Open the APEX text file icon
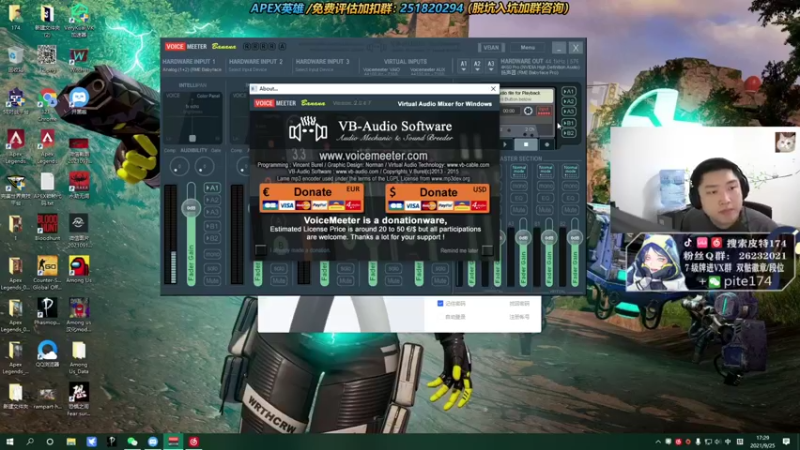The width and height of the screenshot is (800, 450). 47,182
